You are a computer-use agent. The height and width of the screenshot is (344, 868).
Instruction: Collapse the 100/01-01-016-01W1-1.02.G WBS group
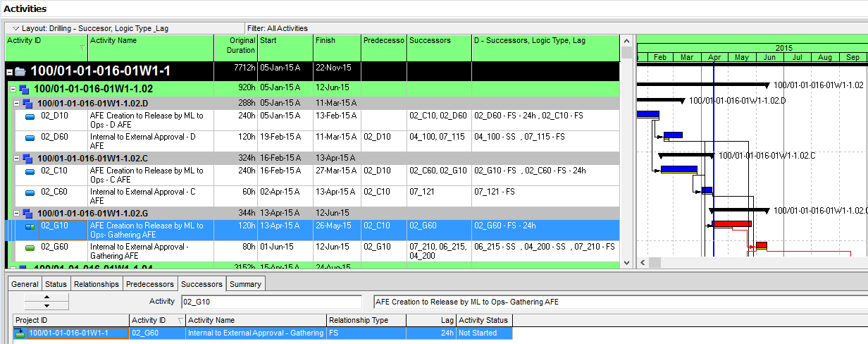(x=17, y=213)
